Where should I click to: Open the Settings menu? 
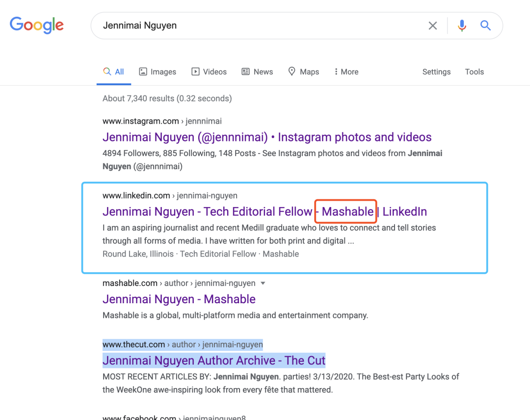tap(436, 72)
